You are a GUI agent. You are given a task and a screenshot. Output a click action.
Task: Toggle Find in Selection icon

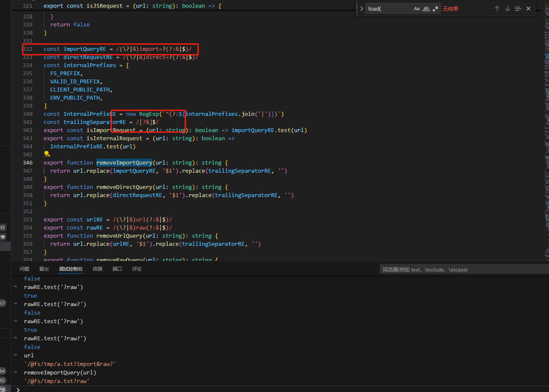[518, 9]
